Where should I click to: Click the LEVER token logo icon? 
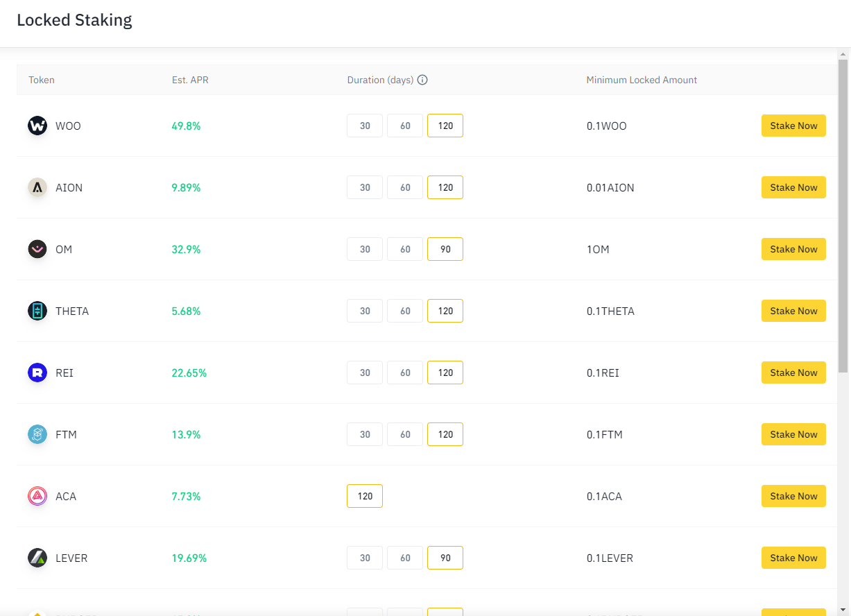point(37,558)
